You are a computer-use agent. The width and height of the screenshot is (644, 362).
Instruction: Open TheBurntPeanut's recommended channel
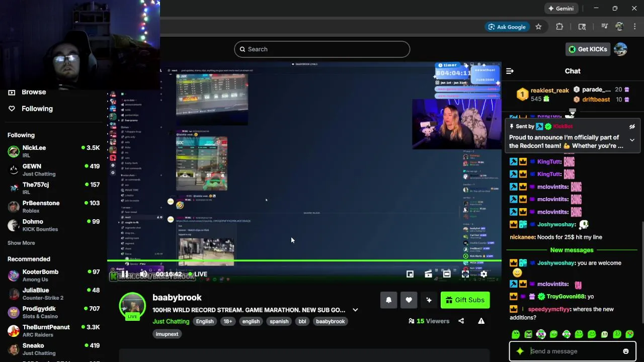pyautogui.click(x=54, y=331)
